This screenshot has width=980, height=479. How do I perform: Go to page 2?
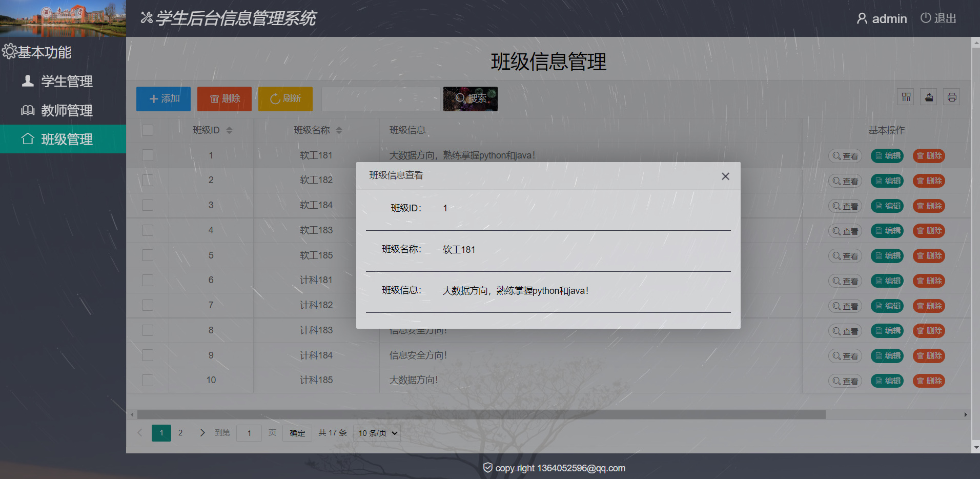pyautogui.click(x=180, y=433)
